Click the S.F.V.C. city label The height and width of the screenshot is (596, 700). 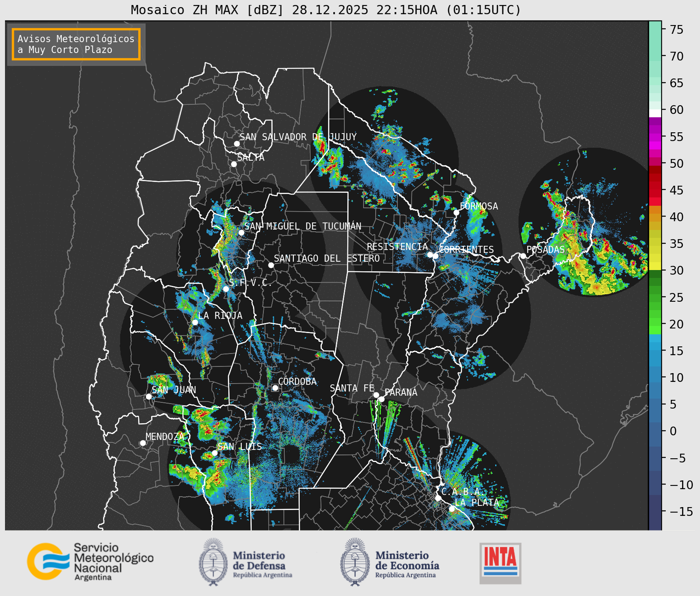point(250,283)
